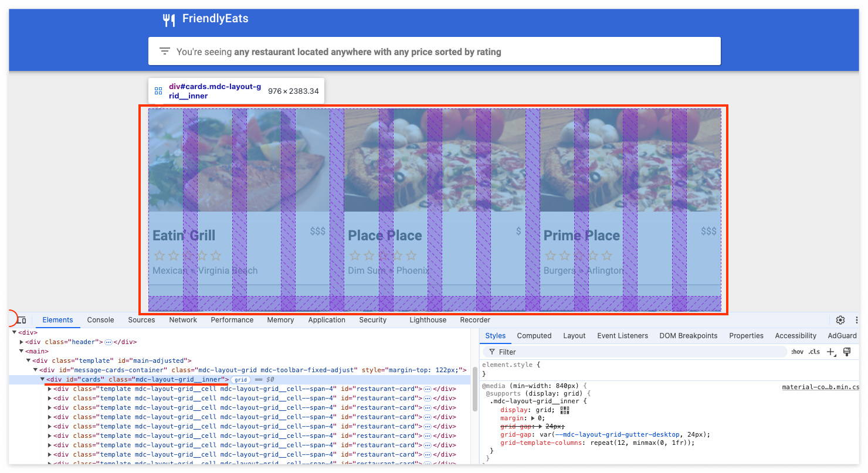Image resolution: width=868 pixels, height=473 pixels.
Task: Click the Filter field in Styles pane
Action: 635,352
